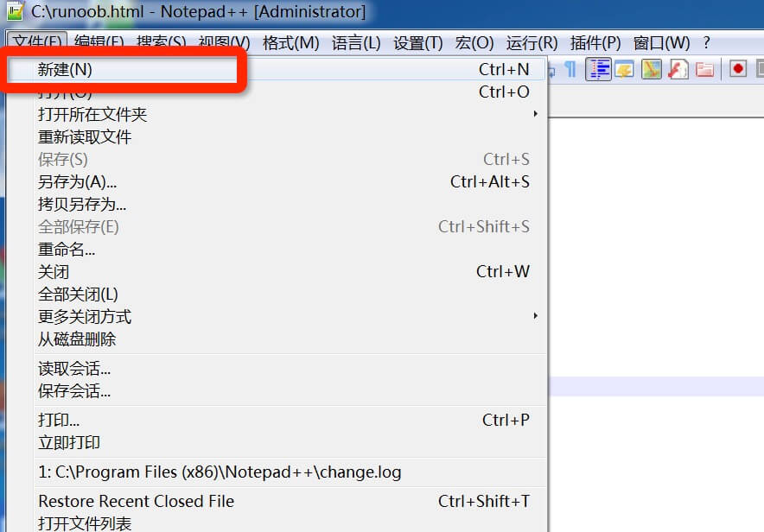The width and height of the screenshot is (764, 532).
Task: Click the Notepad++ icon in the title bar
Action: pos(15,12)
